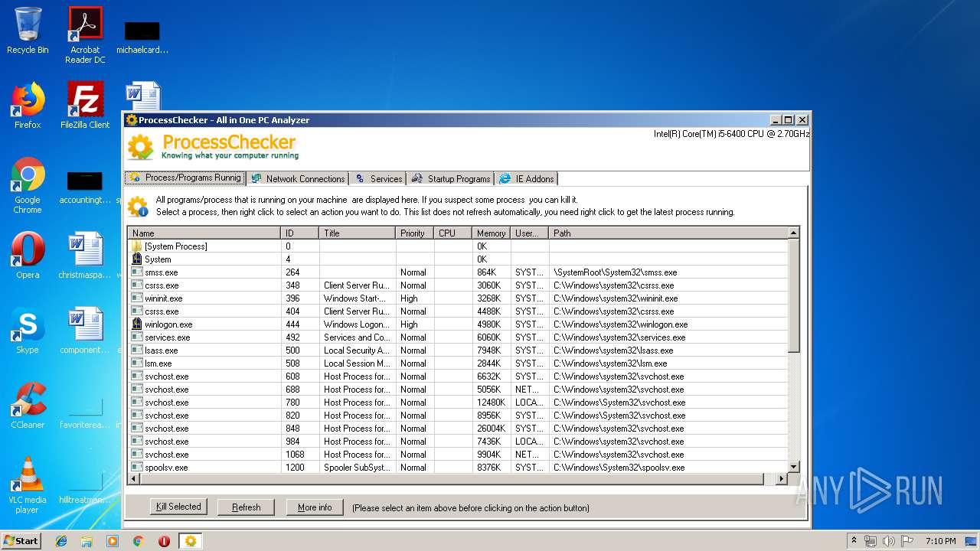The image size is (980, 551).
Task: Select svchost.exe with ID 780
Action: [457, 403]
